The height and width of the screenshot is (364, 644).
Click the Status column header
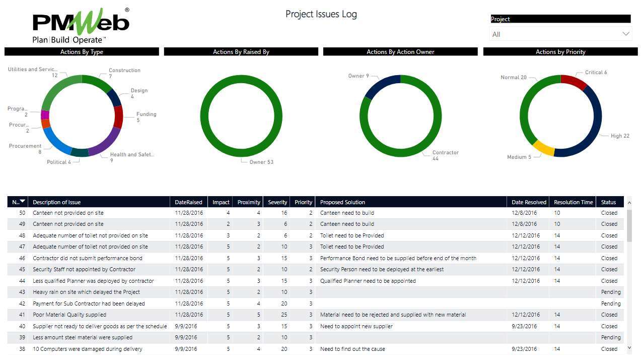click(x=608, y=202)
